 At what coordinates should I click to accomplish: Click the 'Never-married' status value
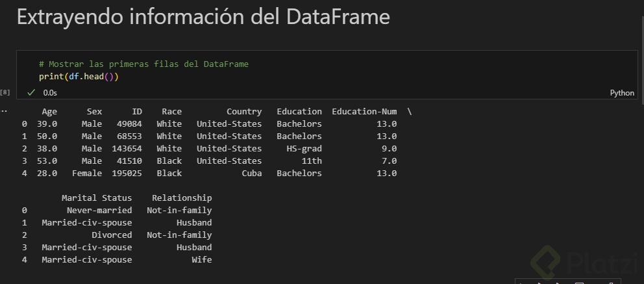pos(99,211)
